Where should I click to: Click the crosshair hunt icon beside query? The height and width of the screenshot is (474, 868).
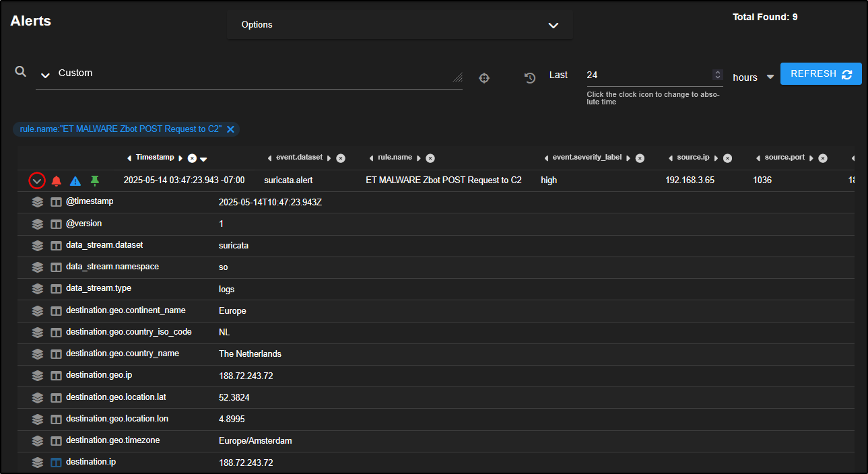(x=483, y=78)
